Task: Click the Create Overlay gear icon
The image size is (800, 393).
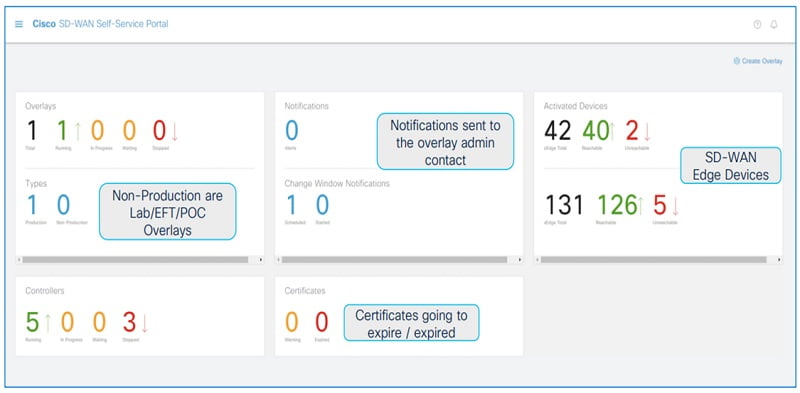Action: 737,61
